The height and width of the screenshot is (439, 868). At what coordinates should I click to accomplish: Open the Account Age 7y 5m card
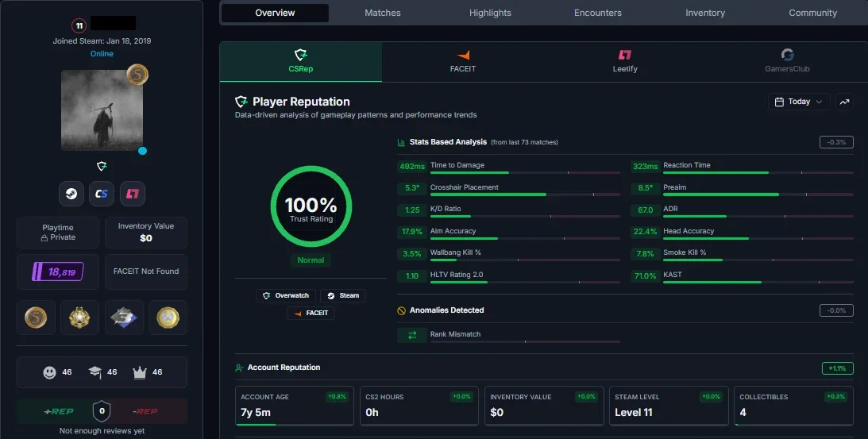[x=295, y=406]
